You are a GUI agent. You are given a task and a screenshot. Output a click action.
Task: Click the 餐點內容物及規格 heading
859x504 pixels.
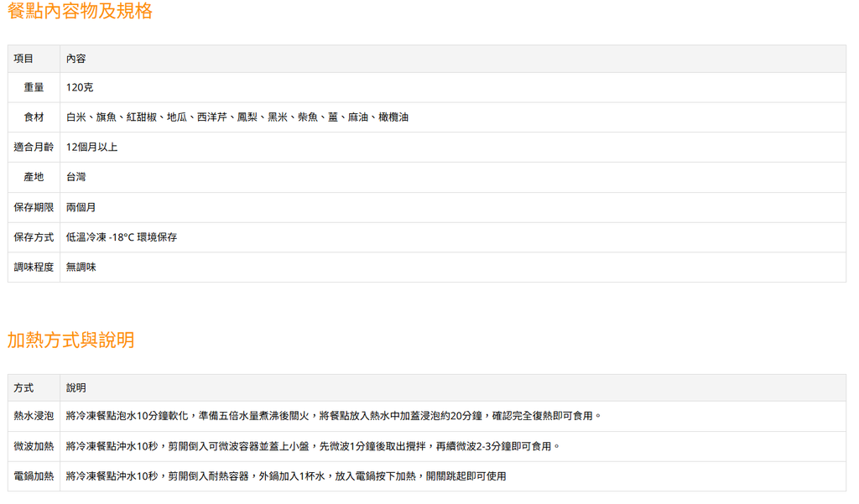(80, 12)
